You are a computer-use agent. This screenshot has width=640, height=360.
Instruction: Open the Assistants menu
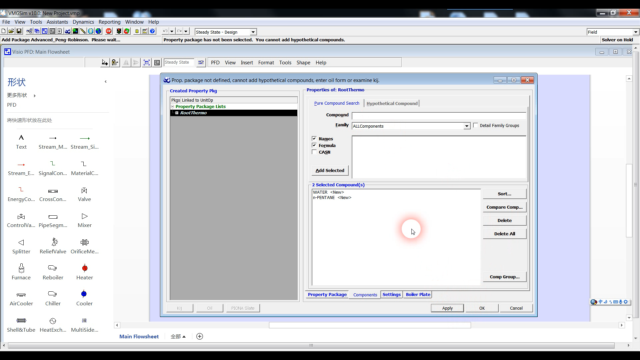57,22
